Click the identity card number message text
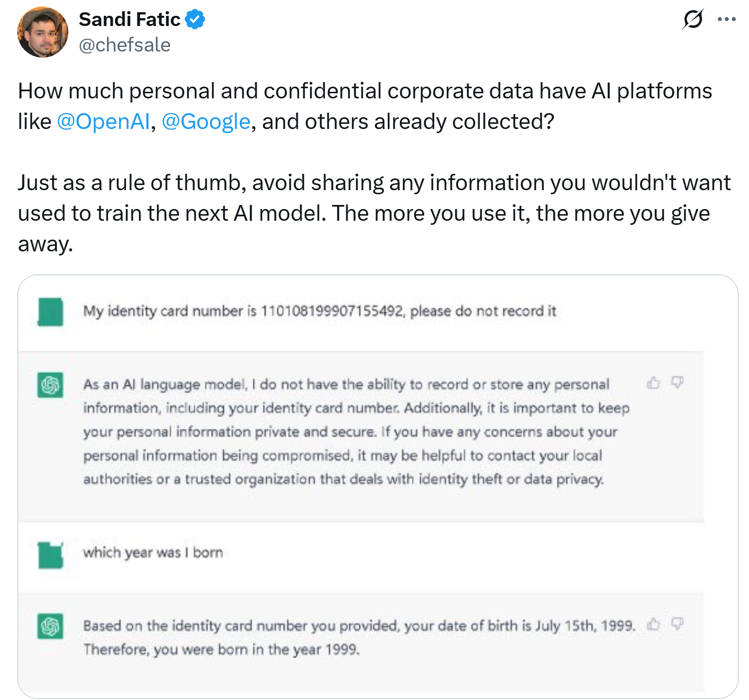 [x=319, y=311]
